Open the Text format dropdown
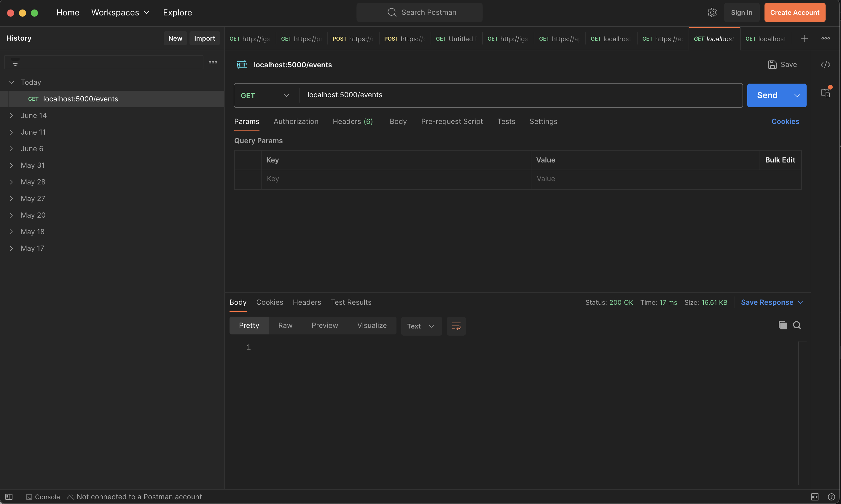 click(421, 326)
